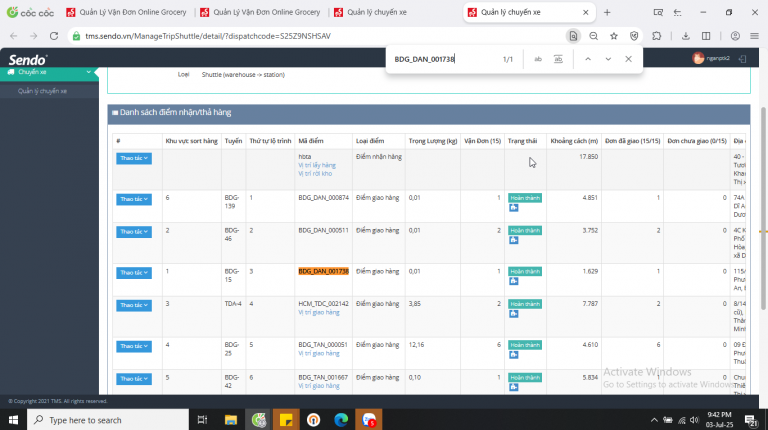Open Windows Start menu
Screen dimensions: 768x430
13,420
